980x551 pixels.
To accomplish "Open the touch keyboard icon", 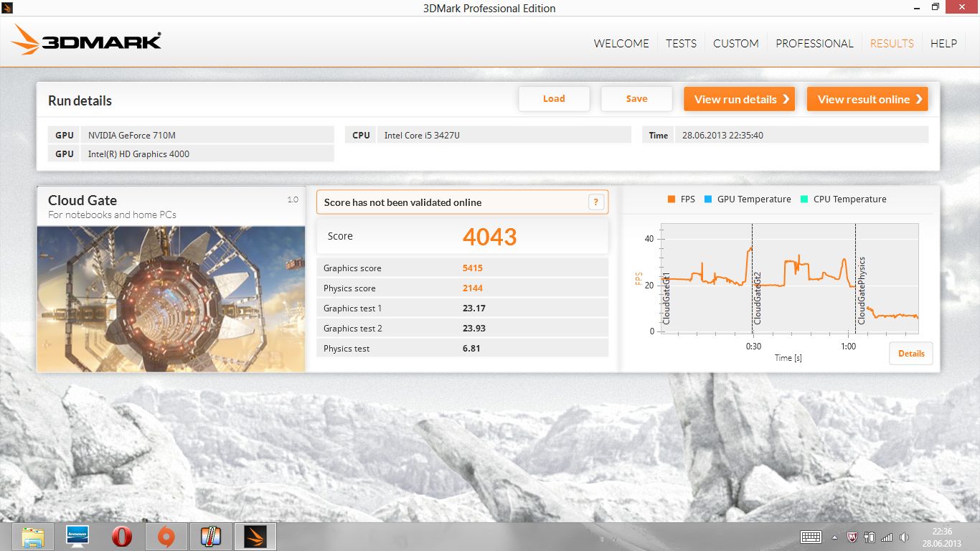I will [811, 537].
